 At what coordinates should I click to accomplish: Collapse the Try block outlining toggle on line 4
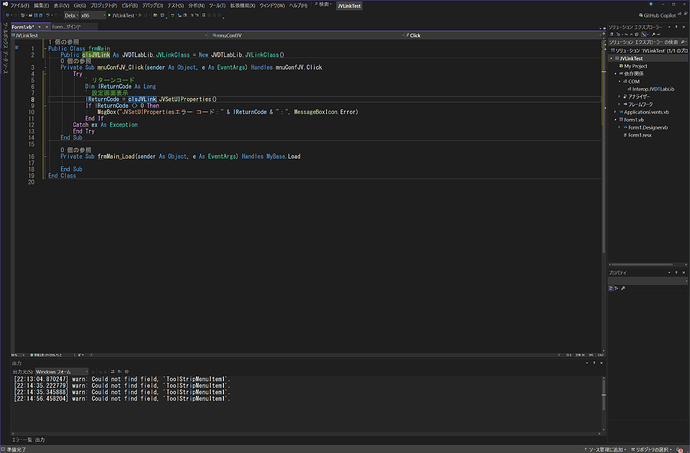[45, 74]
